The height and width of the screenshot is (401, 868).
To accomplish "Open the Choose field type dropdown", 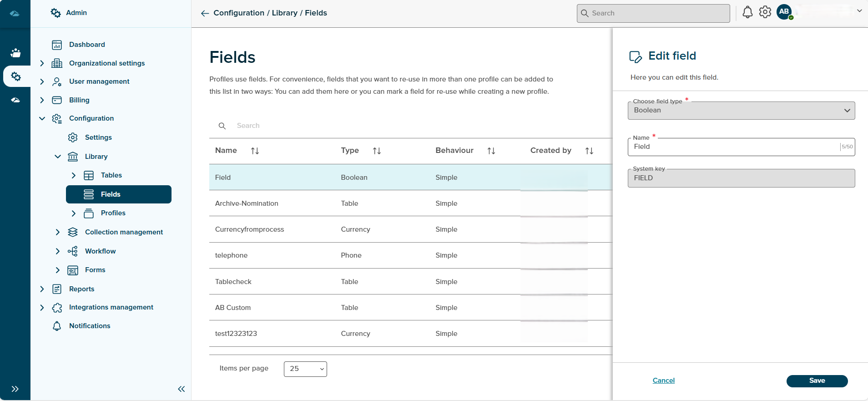I will pos(741,111).
